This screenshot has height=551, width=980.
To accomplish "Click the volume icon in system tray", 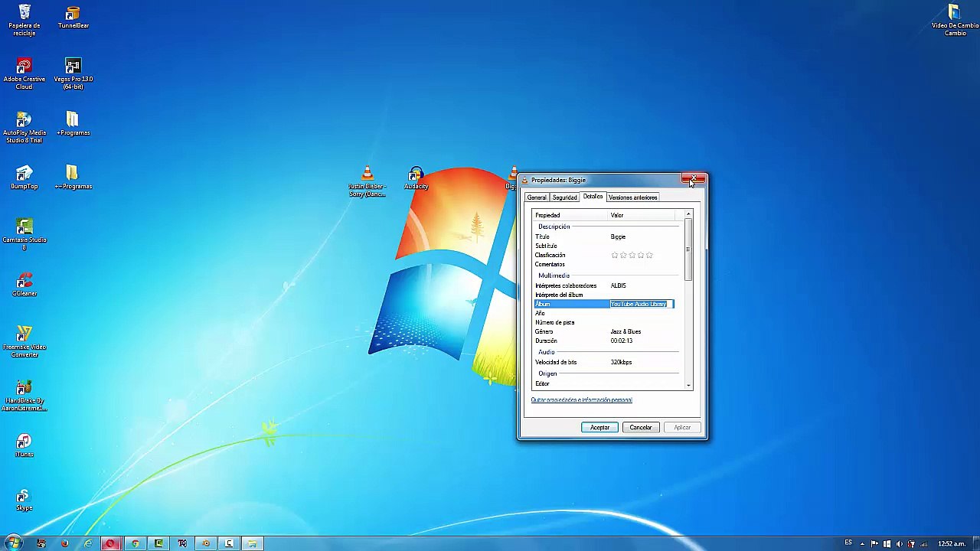I will point(900,543).
